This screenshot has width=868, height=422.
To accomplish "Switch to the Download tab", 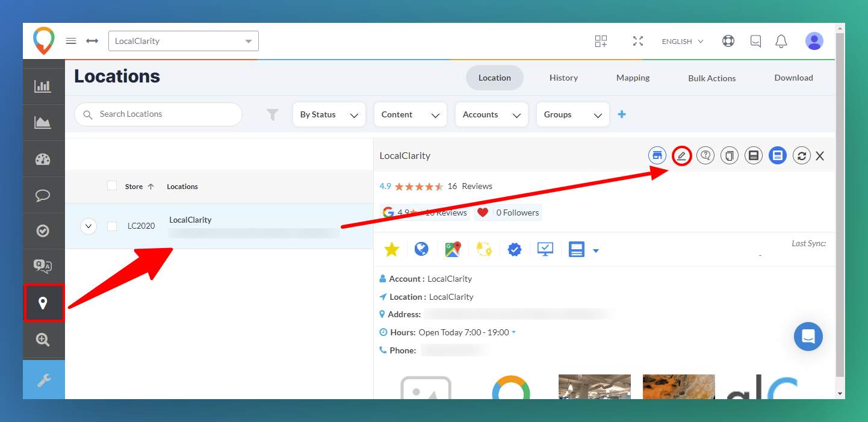I will [x=793, y=78].
